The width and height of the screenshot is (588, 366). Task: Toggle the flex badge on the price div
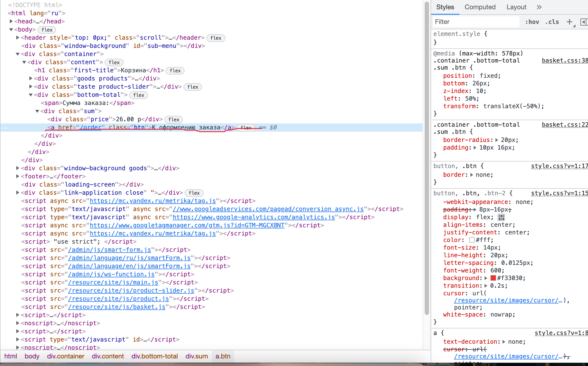[x=174, y=119]
